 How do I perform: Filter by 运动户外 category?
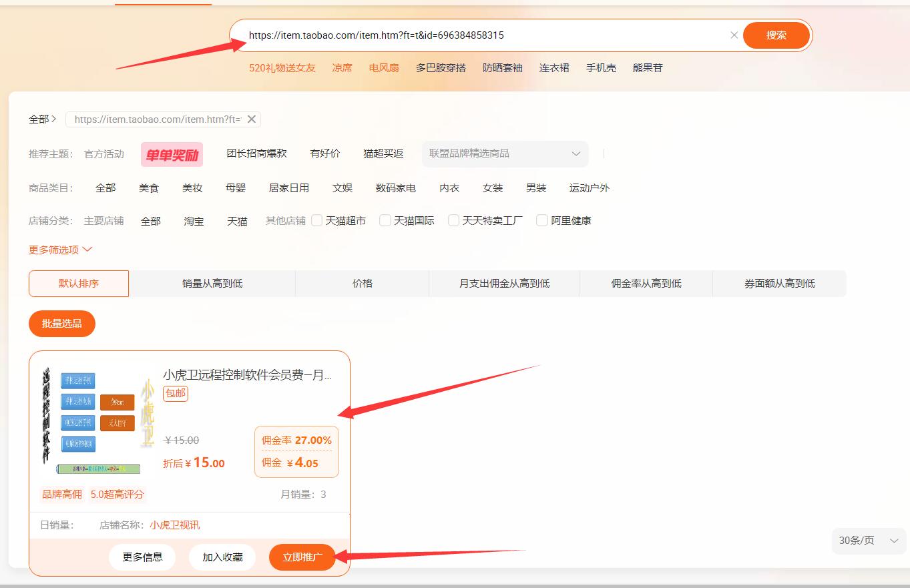590,188
